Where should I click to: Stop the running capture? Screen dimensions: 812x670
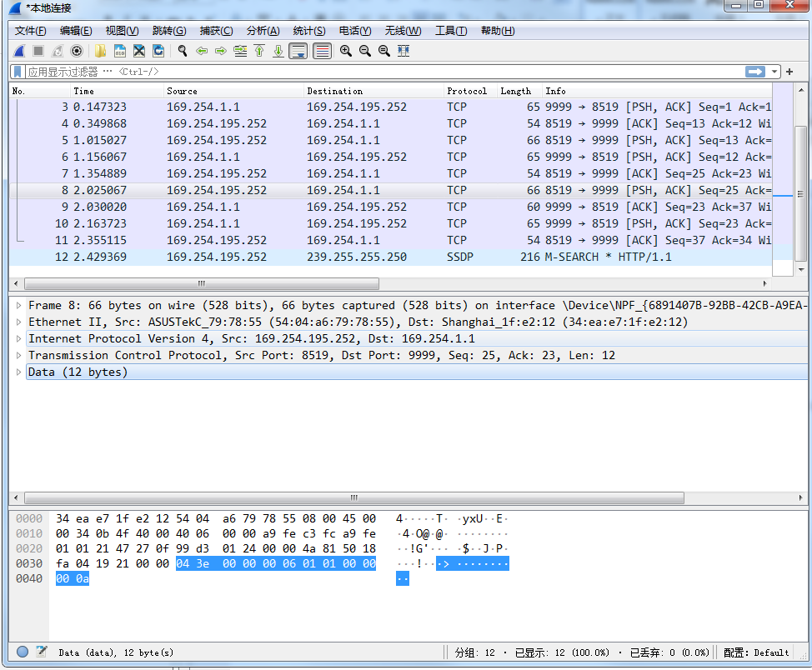pyautogui.click(x=38, y=51)
